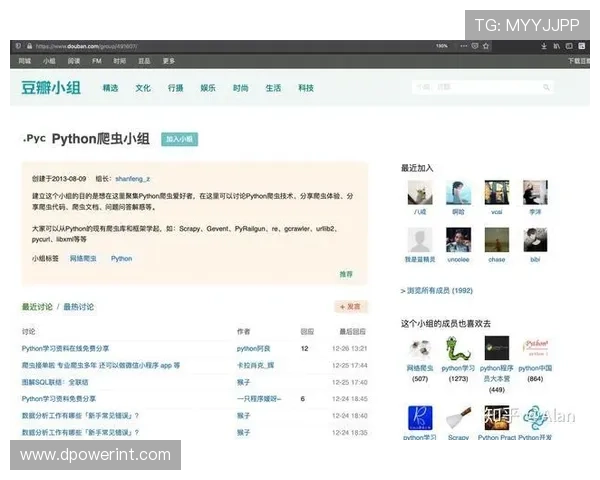Click reply count 12 of first topic
600x480 pixels.
coord(305,348)
